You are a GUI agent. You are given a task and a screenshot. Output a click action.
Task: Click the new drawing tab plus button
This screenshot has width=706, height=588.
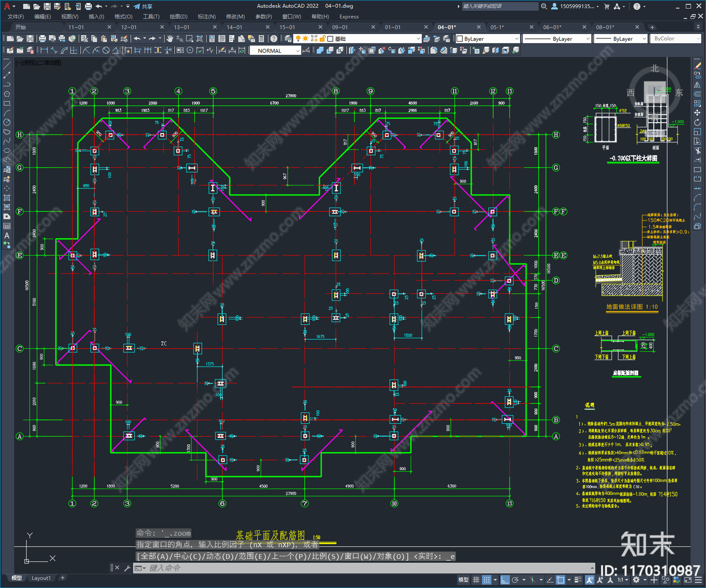[x=652, y=27]
